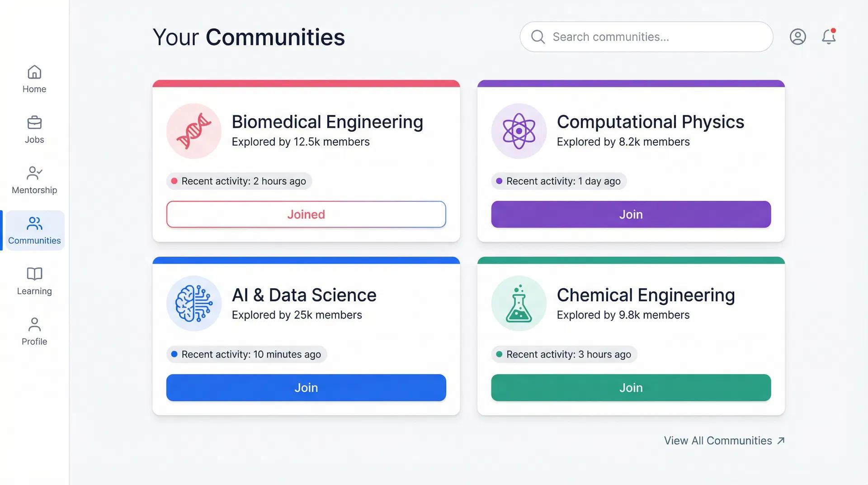The height and width of the screenshot is (485, 868).
Task: Join the Chemical Engineering community
Action: pos(631,388)
